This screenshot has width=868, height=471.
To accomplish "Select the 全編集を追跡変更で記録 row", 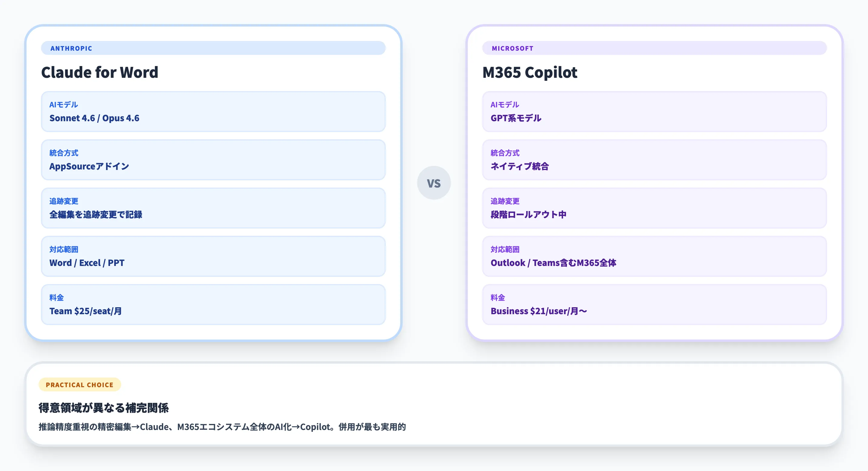I will point(213,208).
